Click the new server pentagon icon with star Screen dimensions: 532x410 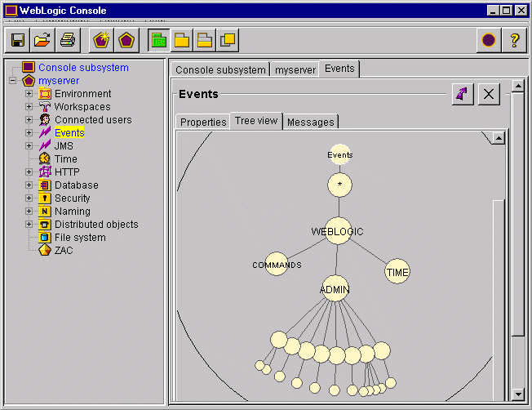coord(101,40)
